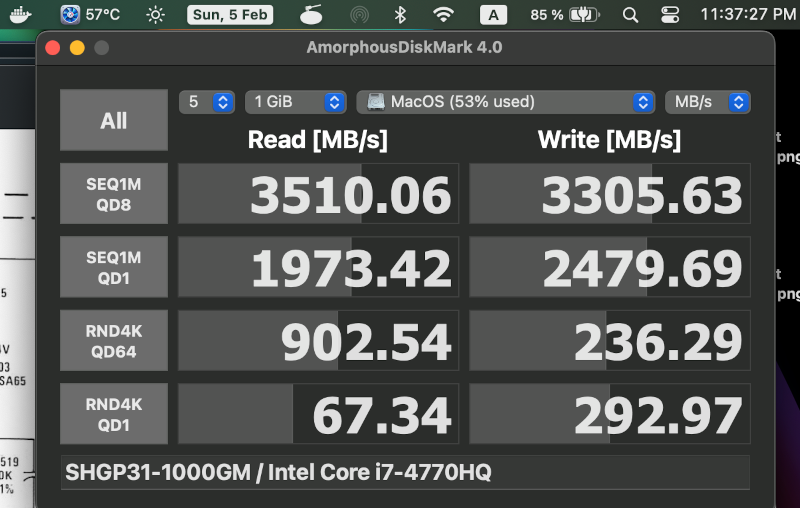
Task: Choose a drive in the MacOS (53% used) dropdown
Action: (x=506, y=102)
